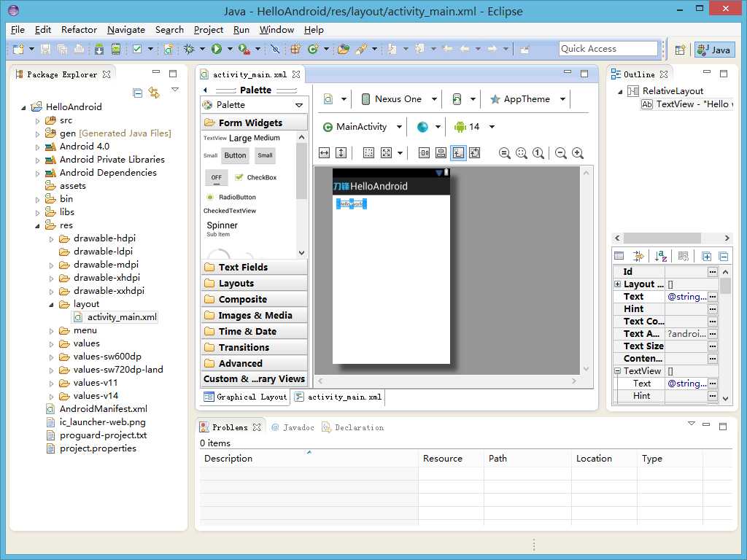Screen dimensions: 747x560
Task: Click the Save All toolbar icon
Action: pyautogui.click(x=62, y=49)
